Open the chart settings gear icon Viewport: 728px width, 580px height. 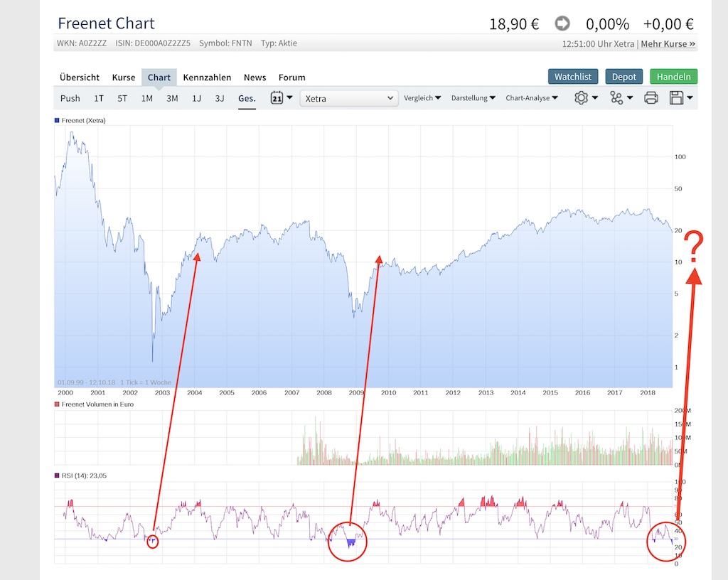[x=581, y=98]
